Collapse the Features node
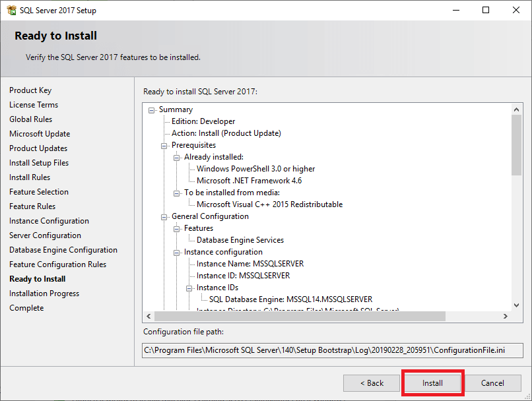 177,229
